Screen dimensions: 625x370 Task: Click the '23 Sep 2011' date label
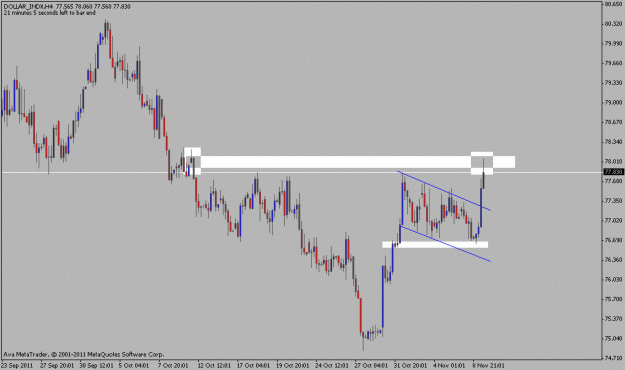17,365
